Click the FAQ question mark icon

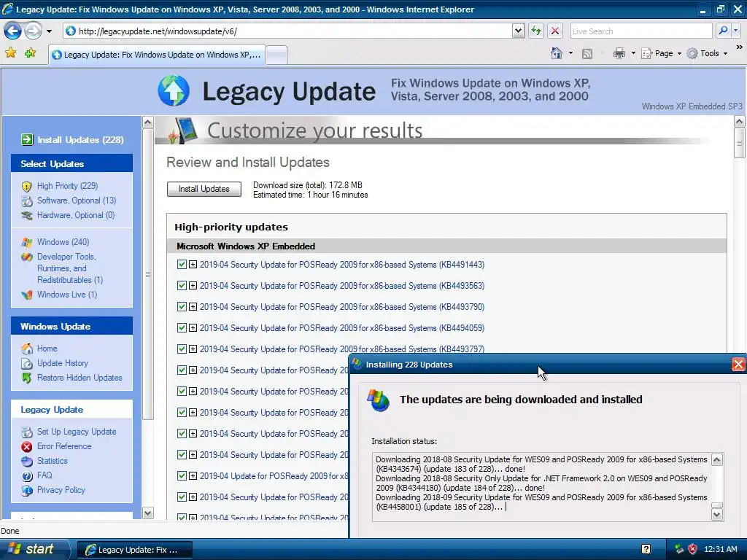(27, 475)
